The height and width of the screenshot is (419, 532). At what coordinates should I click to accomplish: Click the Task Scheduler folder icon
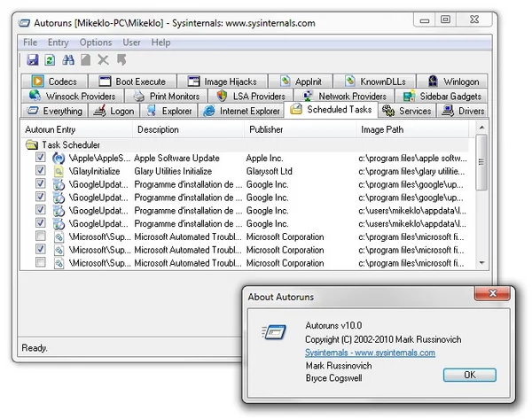pyautogui.click(x=32, y=145)
